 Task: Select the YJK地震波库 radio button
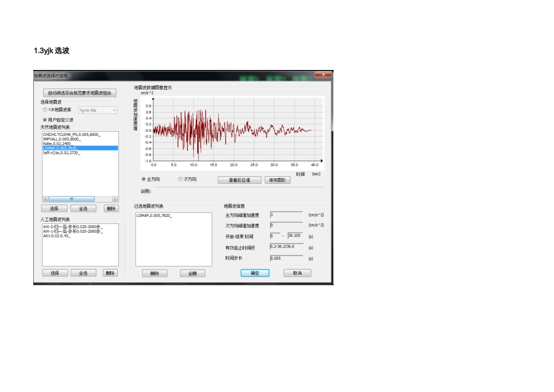[45, 110]
